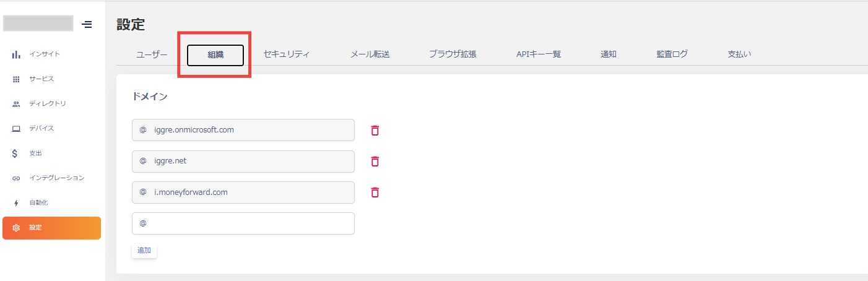Click the 追加 button to add domain
Screen dimensions: 868x281
(x=144, y=251)
